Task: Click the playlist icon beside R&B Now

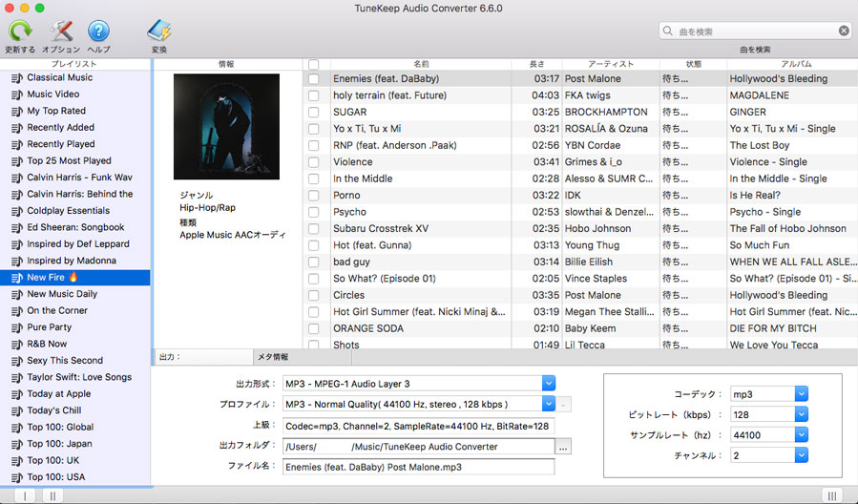Action: point(17,345)
